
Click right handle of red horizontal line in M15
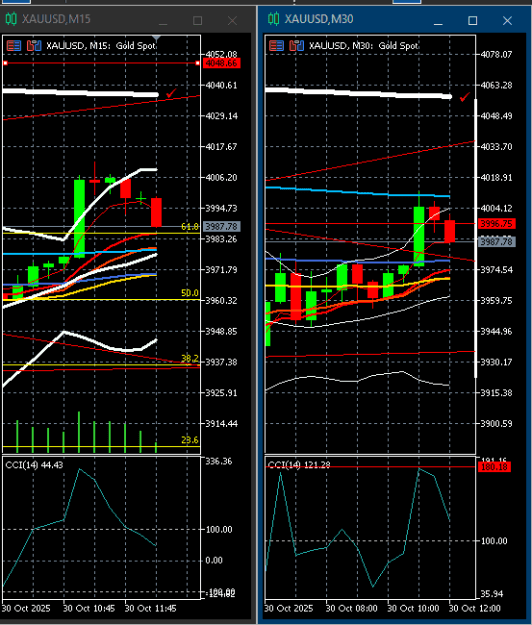[198, 63]
